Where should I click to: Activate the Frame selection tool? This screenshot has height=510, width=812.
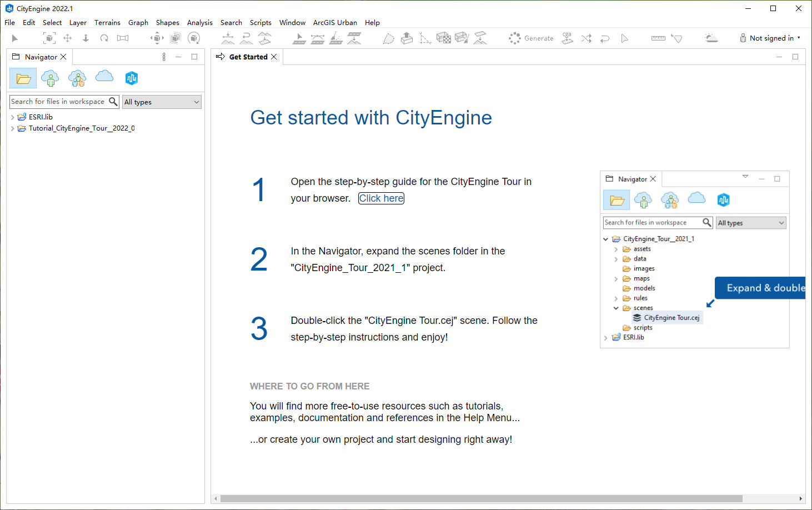(x=49, y=38)
